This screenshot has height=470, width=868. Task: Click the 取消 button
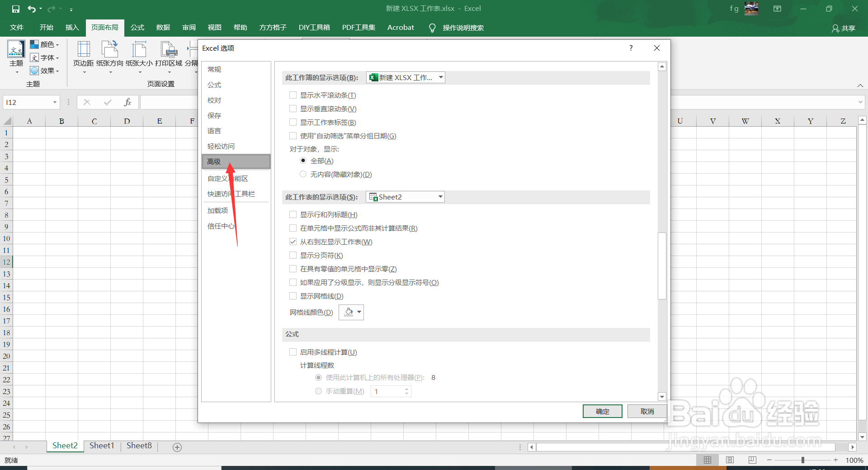coord(647,411)
